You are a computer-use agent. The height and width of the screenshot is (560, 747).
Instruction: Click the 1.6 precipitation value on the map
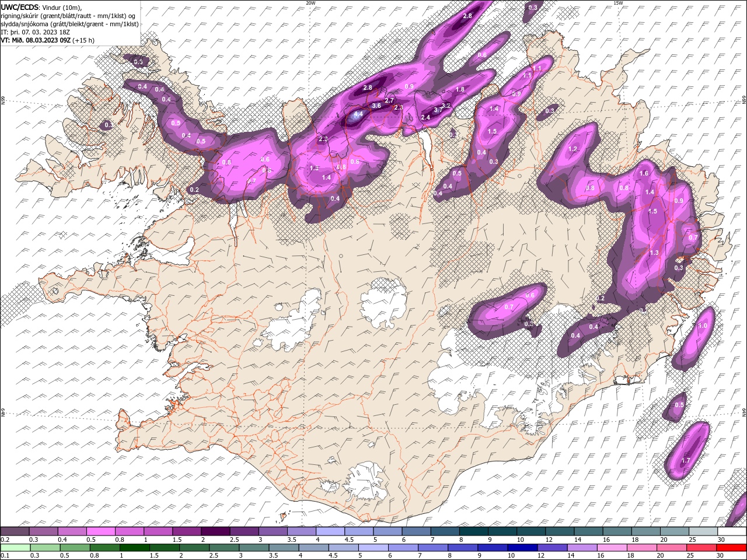(x=644, y=173)
